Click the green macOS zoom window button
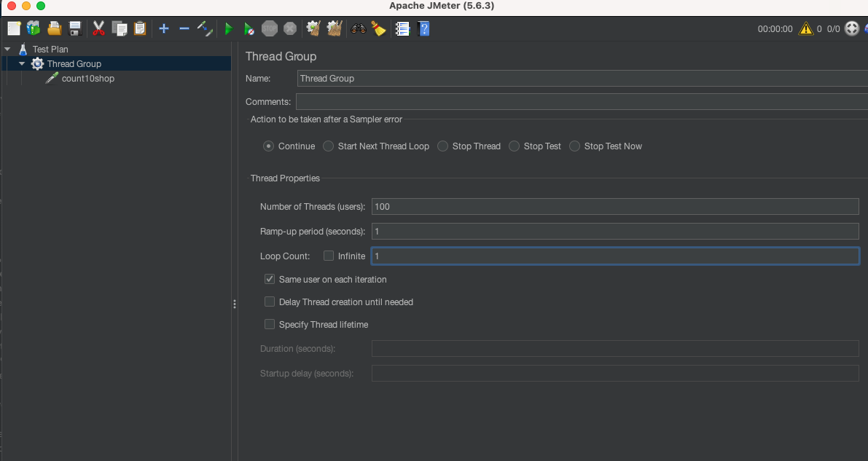Screen dimensions: 868x461 pyautogui.click(x=40, y=6)
